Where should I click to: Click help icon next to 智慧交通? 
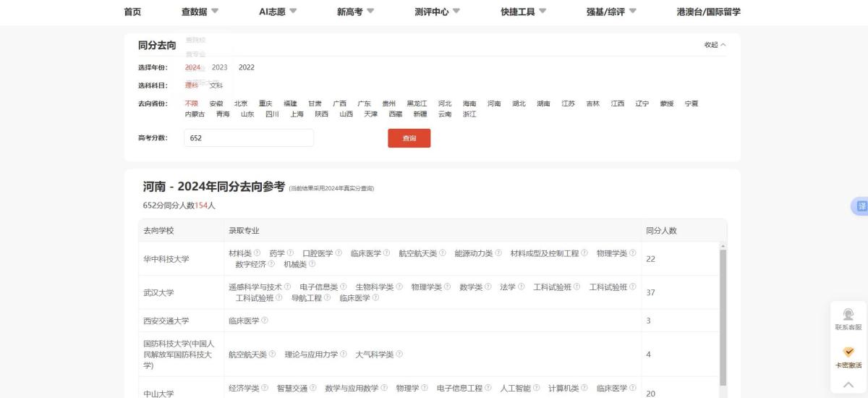312,389
